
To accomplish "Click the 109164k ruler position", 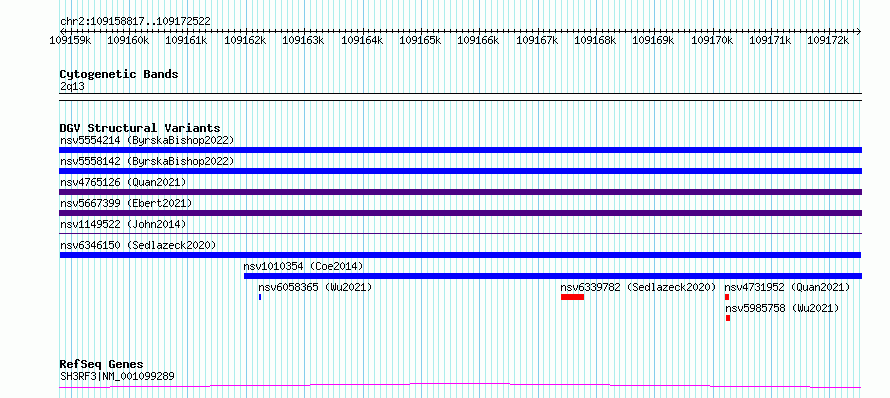I will pos(362,40).
